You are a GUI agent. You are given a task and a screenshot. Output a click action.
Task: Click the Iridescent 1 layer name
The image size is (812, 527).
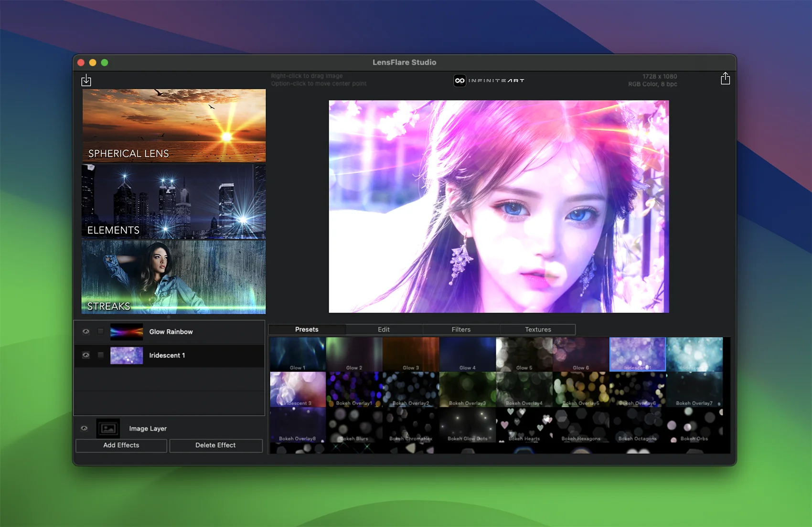pyautogui.click(x=167, y=355)
